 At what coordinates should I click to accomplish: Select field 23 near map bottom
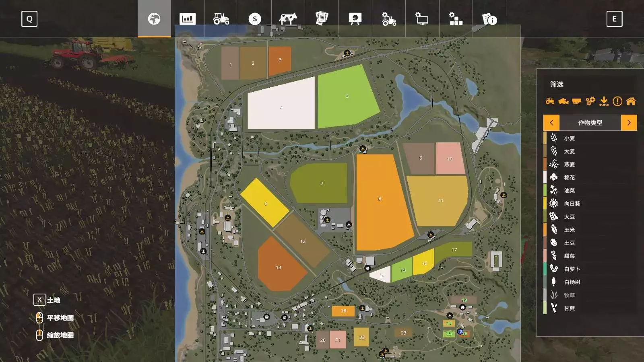click(x=403, y=333)
